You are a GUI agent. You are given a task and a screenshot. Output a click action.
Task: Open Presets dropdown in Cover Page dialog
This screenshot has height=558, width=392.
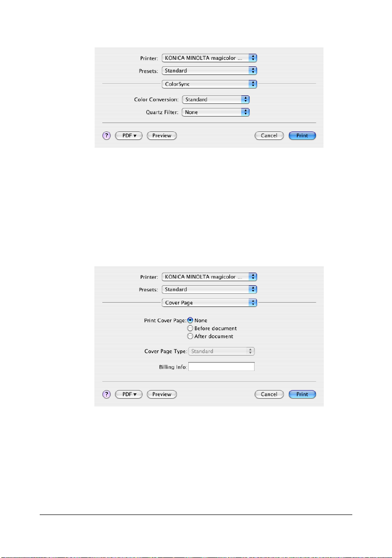pos(209,290)
